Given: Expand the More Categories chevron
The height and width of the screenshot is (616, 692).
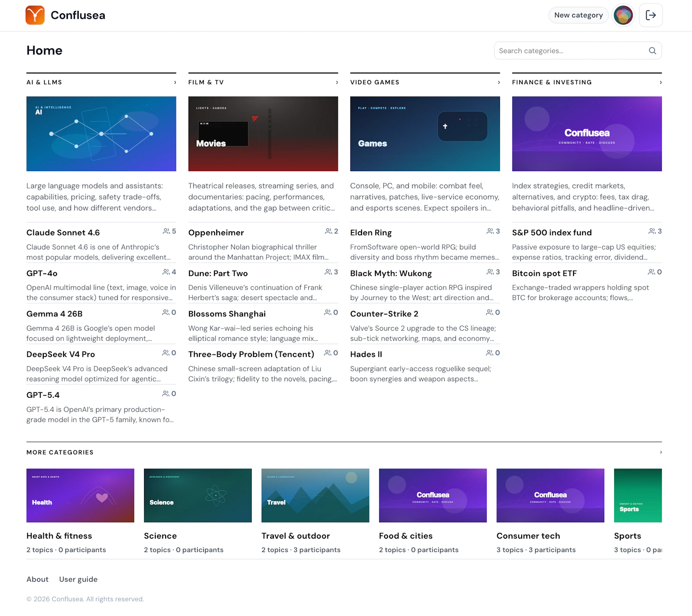Looking at the screenshot, I should (x=660, y=452).
